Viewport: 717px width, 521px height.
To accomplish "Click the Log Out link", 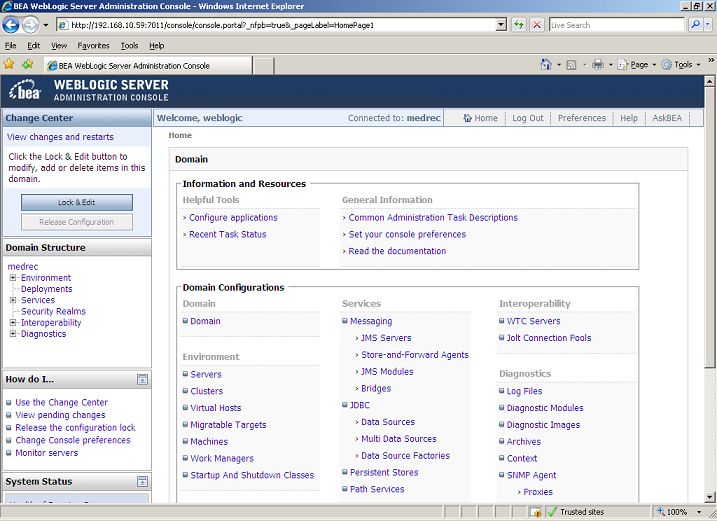I will tap(528, 118).
